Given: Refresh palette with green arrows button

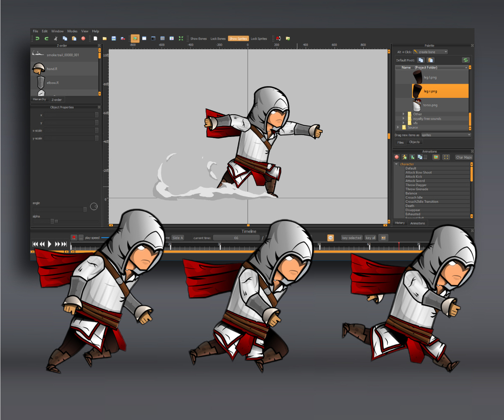Looking at the screenshot, I should 465,60.
